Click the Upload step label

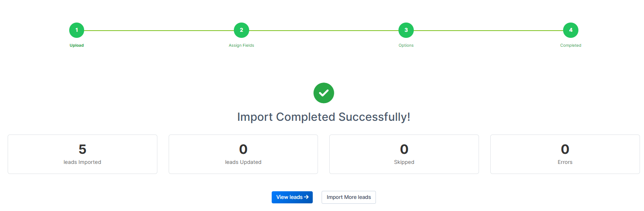point(76,46)
